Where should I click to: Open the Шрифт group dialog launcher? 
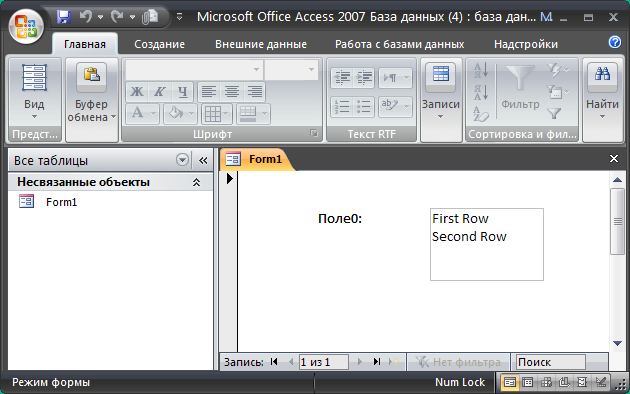click(x=314, y=133)
